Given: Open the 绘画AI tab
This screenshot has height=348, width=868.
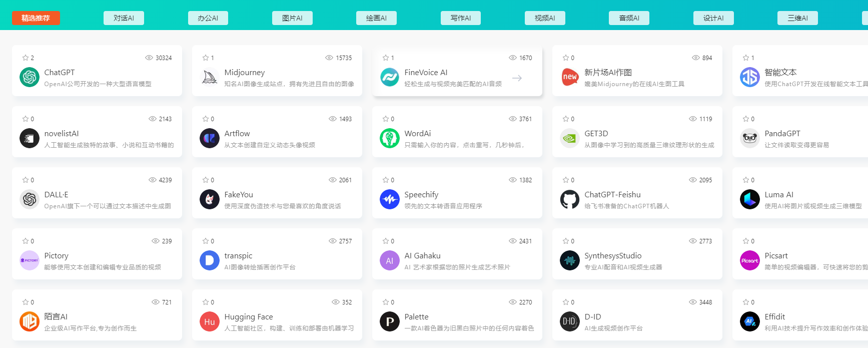Looking at the screenshot, I should [x=376, y=18].
